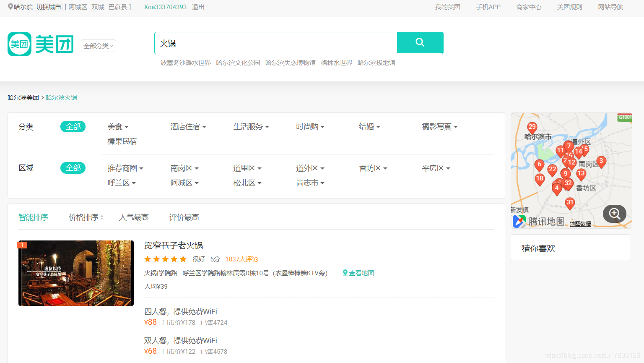Open 手机APP in top navigation

488,7
